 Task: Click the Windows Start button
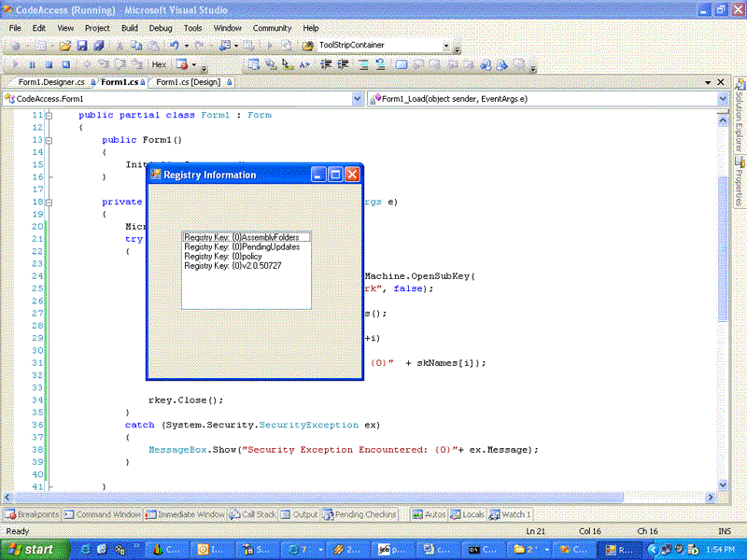tap(33, 550)
